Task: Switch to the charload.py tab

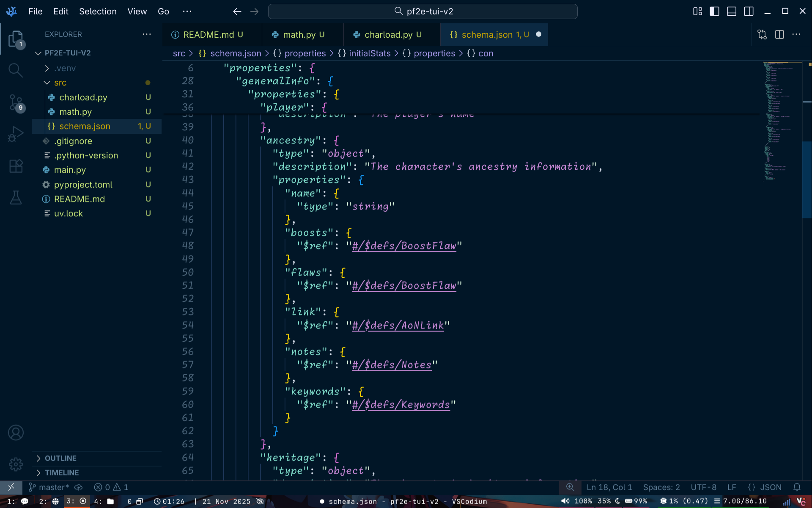Action: click(x=388, y=35)
